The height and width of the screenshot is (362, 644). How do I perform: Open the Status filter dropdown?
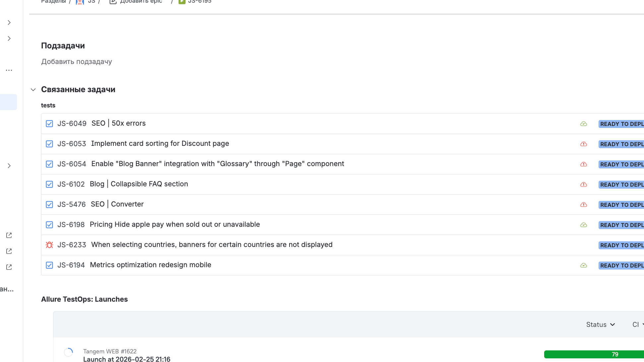pyautogui.click(x=600, y=325)
